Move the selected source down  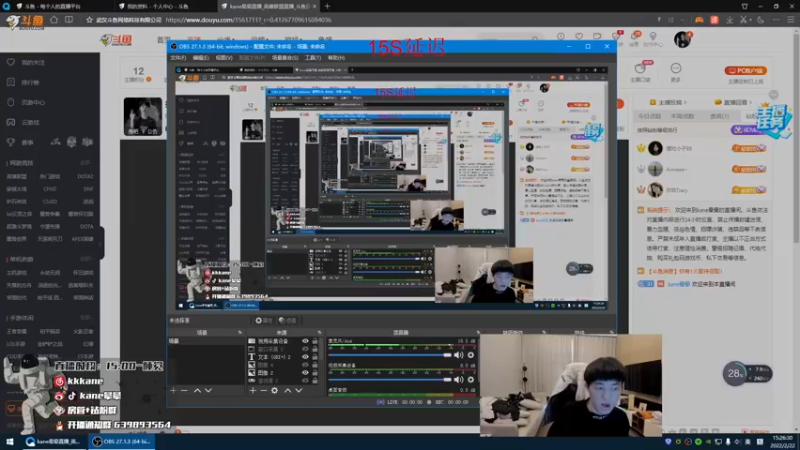click(299, 390)
